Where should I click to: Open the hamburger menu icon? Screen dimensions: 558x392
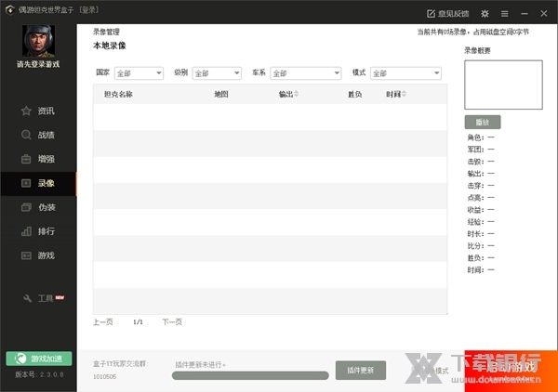pos(504,14)
